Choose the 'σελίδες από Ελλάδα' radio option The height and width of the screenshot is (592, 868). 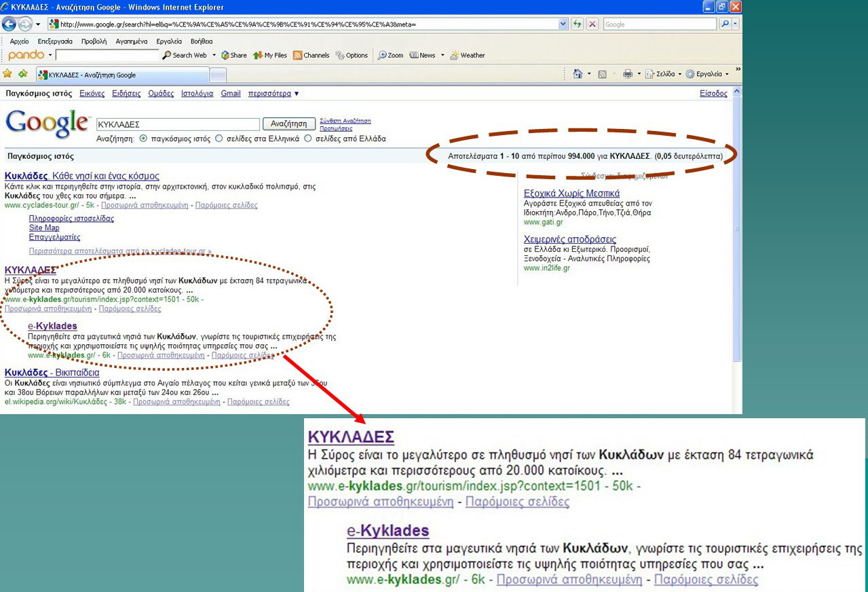click(x=308, y=138)
